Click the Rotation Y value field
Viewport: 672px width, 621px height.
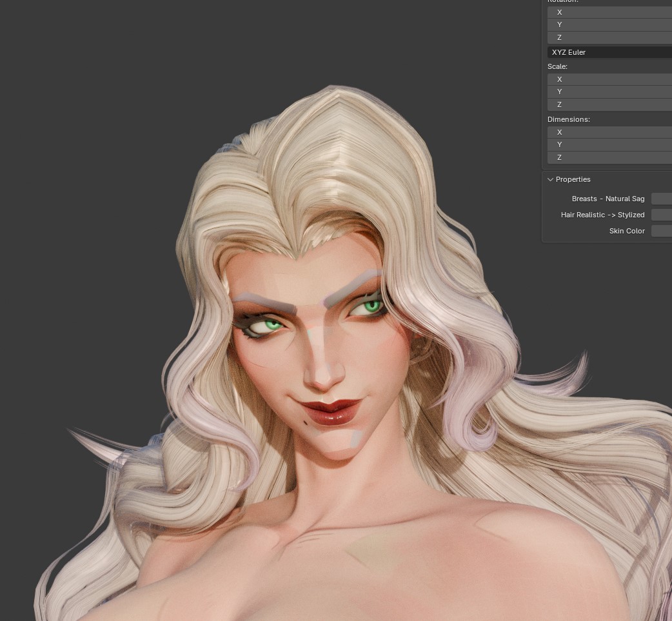coord(609,25)
